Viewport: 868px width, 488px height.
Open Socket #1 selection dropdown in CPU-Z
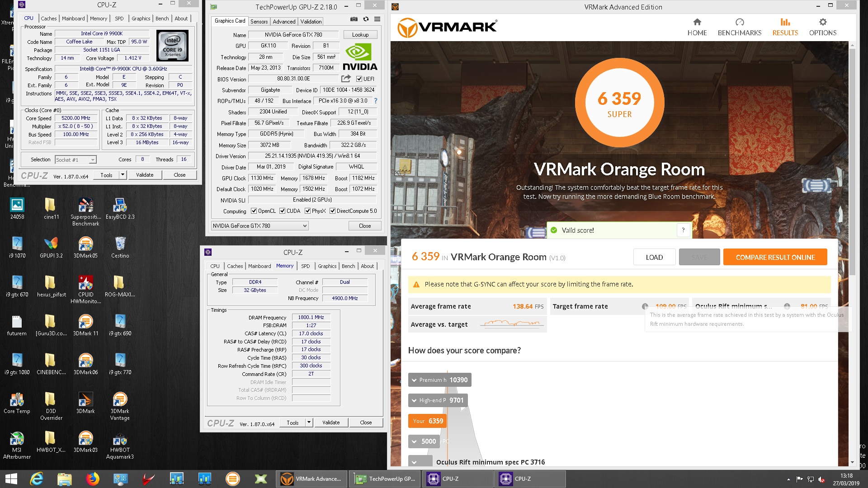(75, 160)
